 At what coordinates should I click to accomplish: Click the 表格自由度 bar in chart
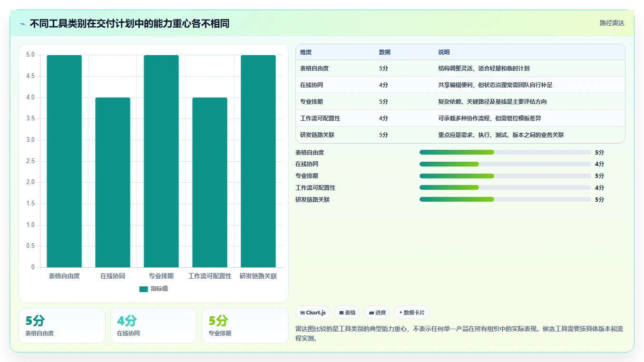(64, 161)
